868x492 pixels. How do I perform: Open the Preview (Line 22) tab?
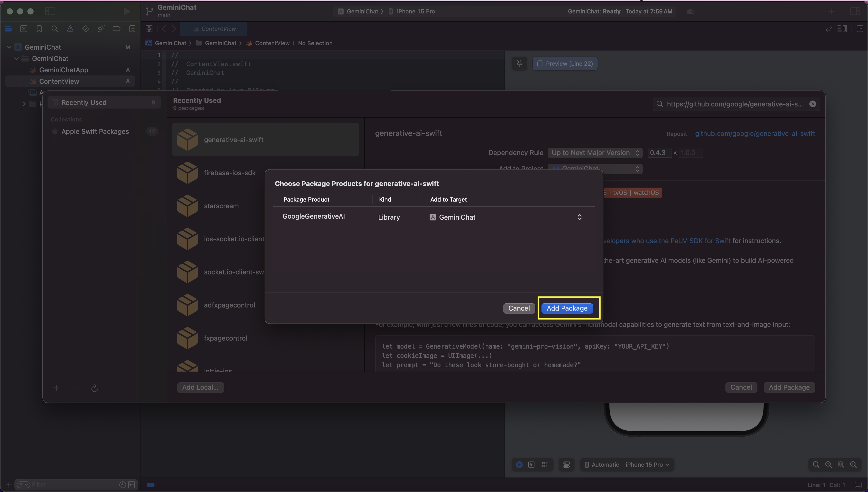pos(565,64)
